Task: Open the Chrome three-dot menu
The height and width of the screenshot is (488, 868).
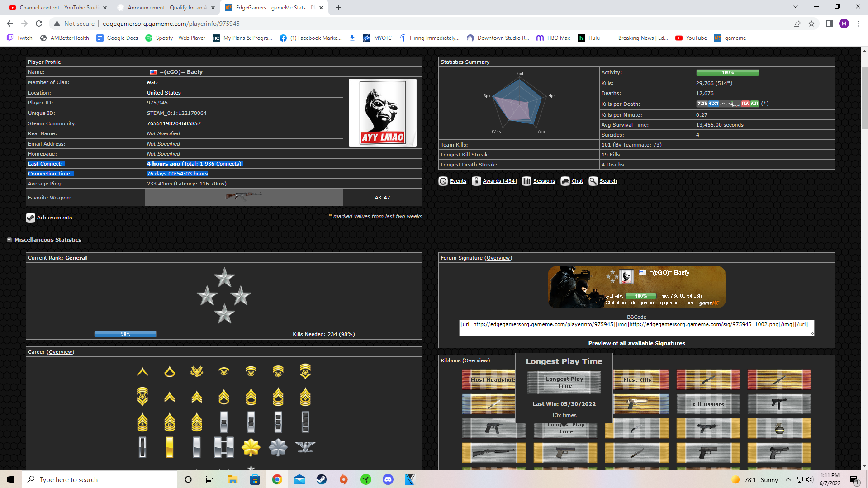Action: coord(859,24)
